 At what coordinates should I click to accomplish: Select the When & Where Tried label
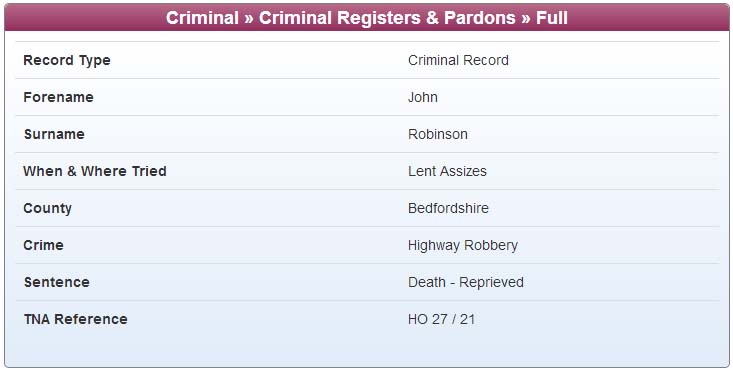(95, 171)
